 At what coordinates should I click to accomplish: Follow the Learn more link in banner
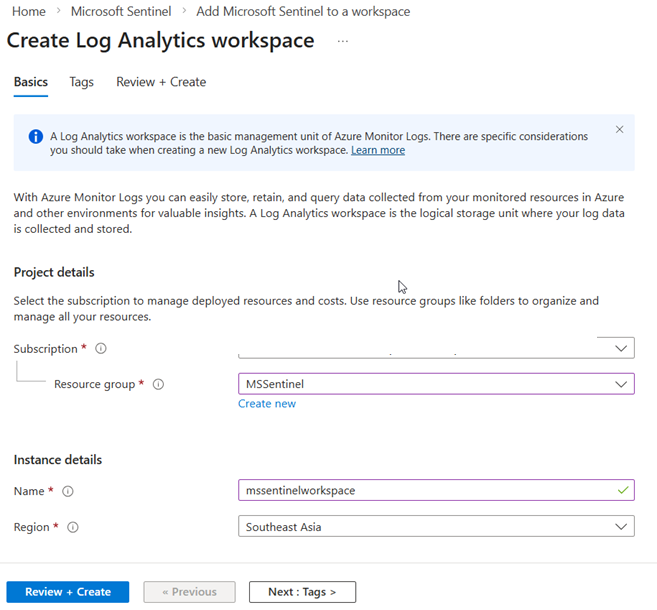378,150
